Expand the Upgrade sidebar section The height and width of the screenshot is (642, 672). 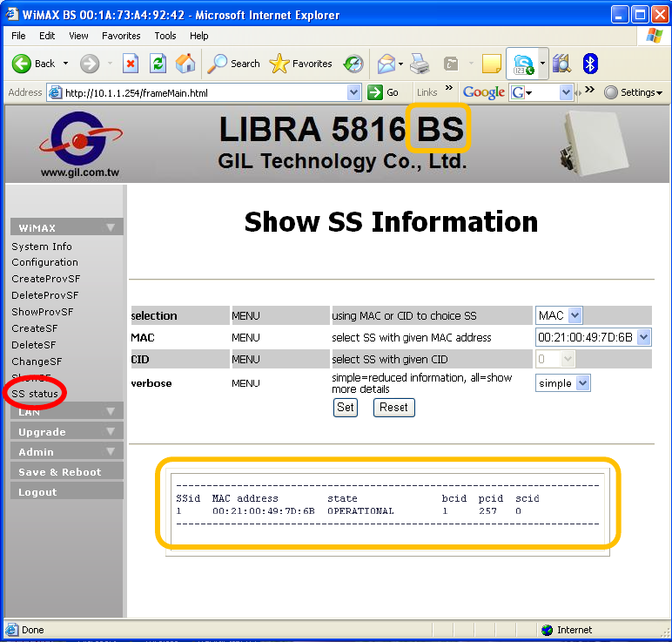[66, 431]
